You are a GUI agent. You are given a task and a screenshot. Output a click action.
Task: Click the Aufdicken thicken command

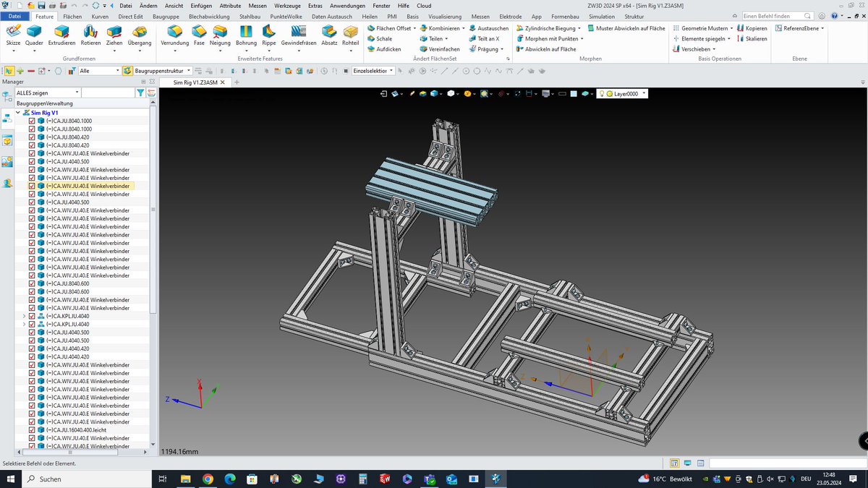(383, 49)
